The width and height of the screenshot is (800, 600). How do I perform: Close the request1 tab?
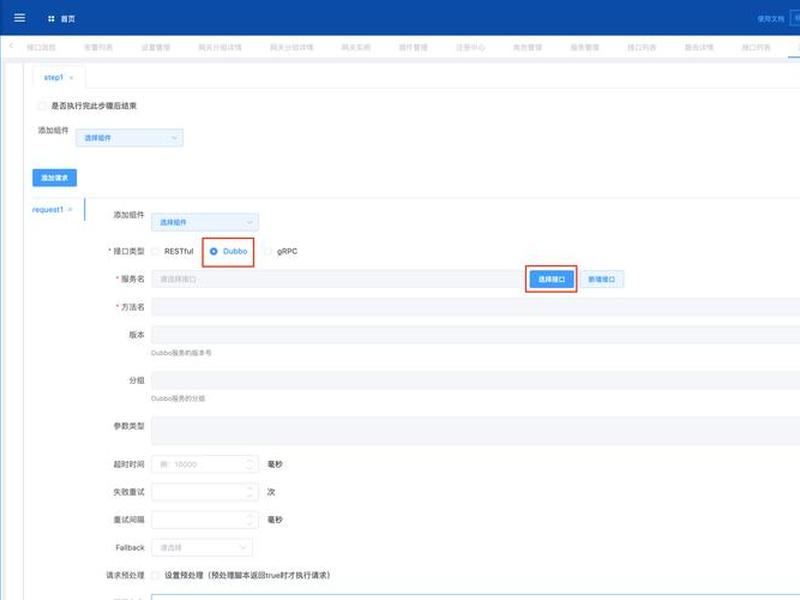point(70,210)
